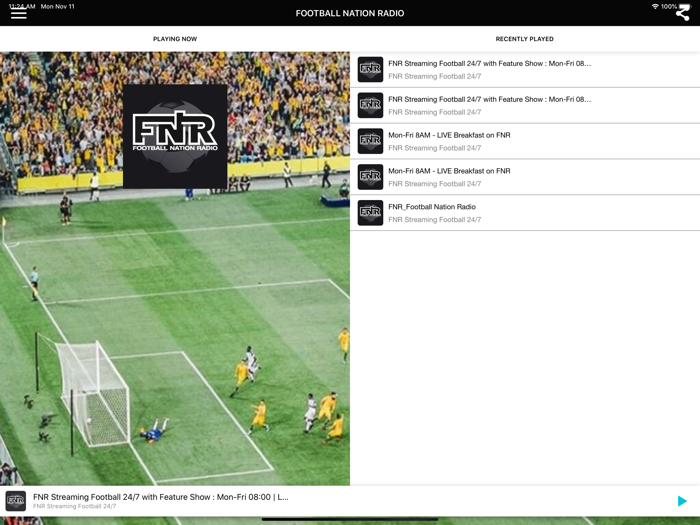Tap the FNR logo album artwork
The width and height of the screenshot is (700, 525).
click(175, 137)
